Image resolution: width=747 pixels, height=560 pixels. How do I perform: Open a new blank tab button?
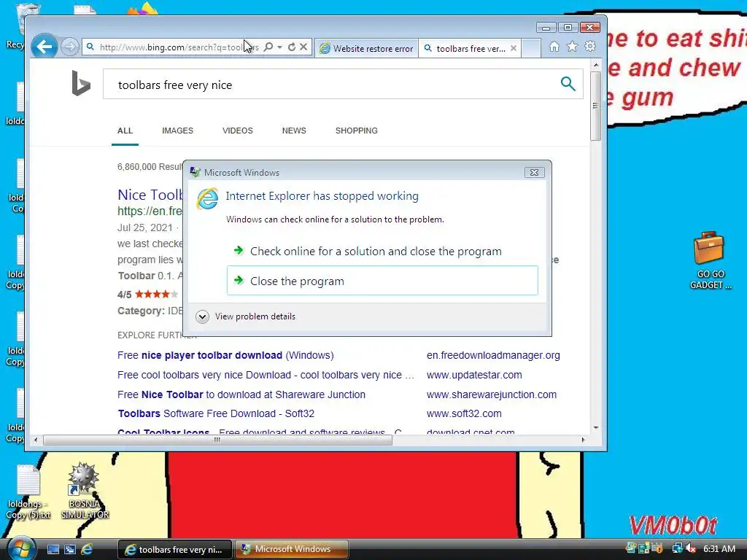(531, 48)
